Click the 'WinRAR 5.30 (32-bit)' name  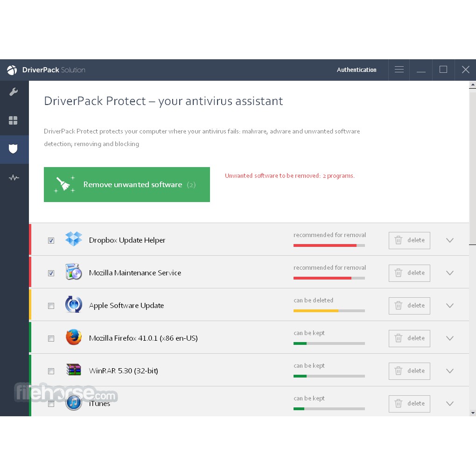123,371
